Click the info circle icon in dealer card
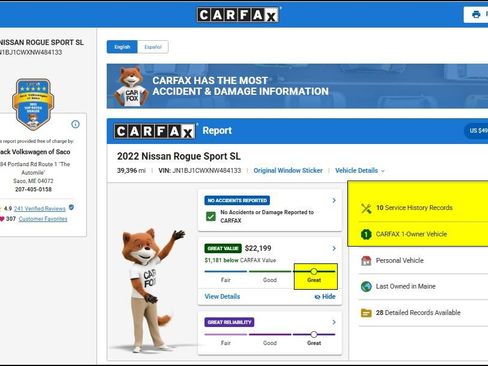488x366 pixels. click(x=76, y=124)
